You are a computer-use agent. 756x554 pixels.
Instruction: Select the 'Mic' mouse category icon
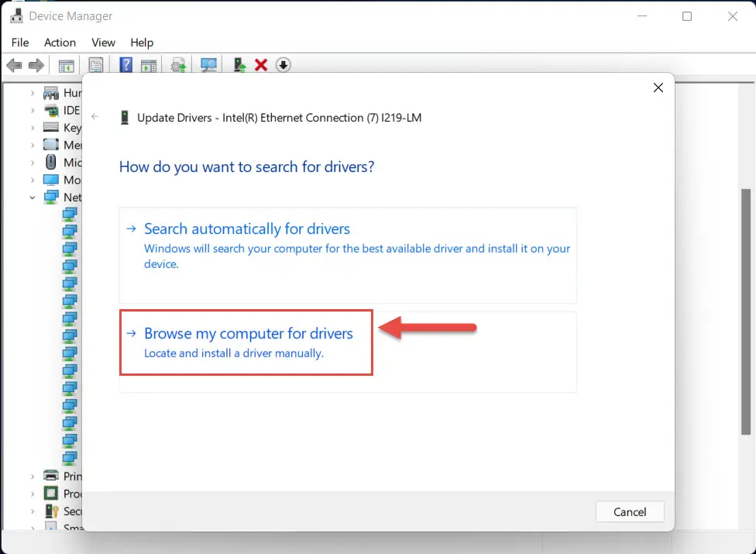point(50,162)
